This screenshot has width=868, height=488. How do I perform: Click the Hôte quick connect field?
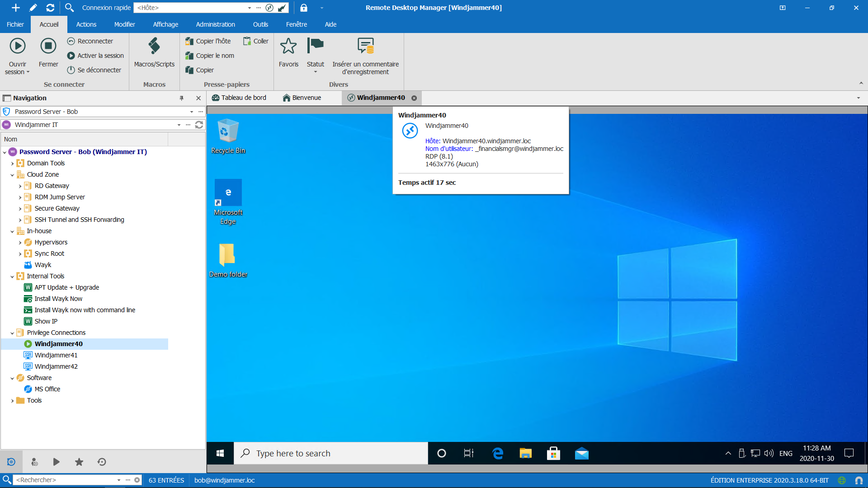(x=190, y=8)
